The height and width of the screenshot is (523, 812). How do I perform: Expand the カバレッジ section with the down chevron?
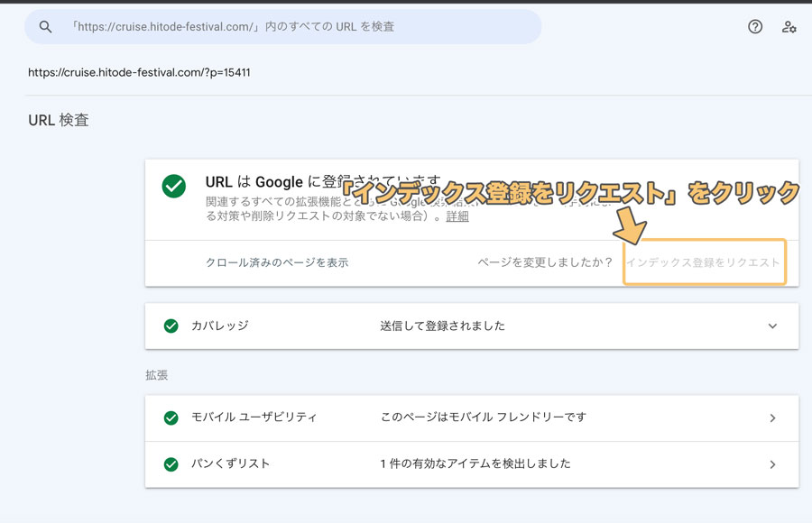pyautogui.click(x=772, y=326)
